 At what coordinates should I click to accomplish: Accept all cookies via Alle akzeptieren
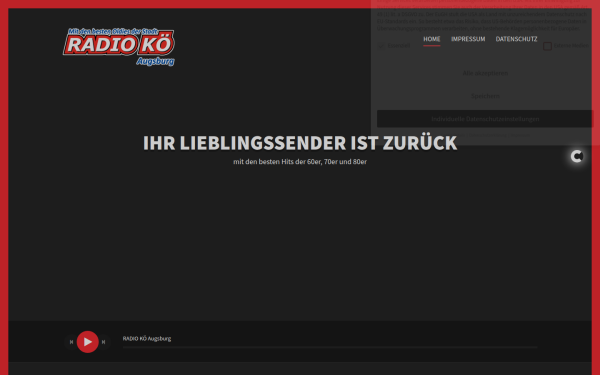pos(485,73)
